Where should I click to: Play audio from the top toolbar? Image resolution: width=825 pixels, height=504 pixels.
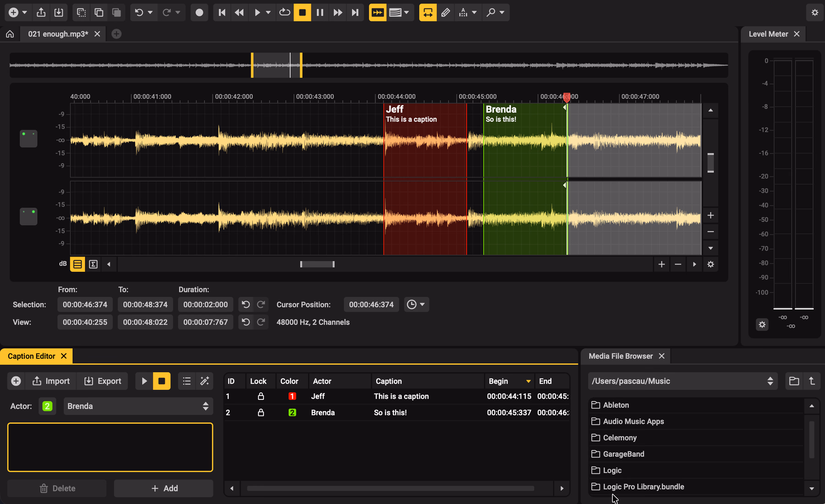[257, 12]
